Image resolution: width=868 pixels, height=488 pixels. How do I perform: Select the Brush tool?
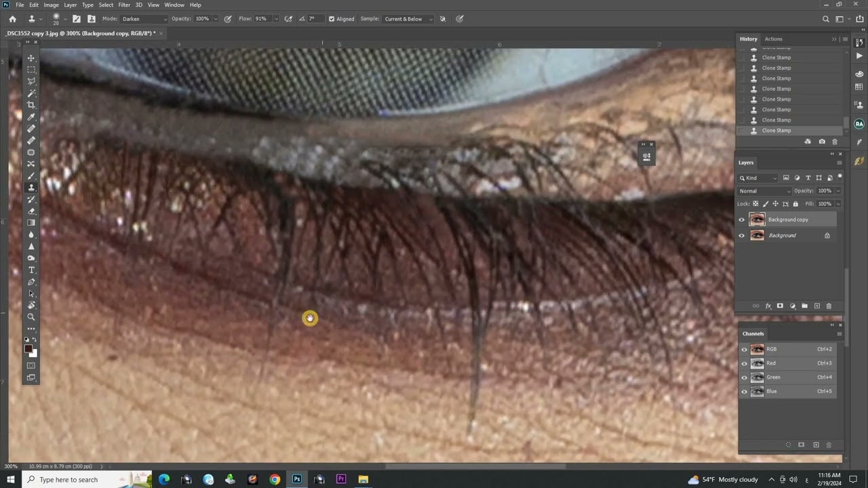tap(31, 176)
